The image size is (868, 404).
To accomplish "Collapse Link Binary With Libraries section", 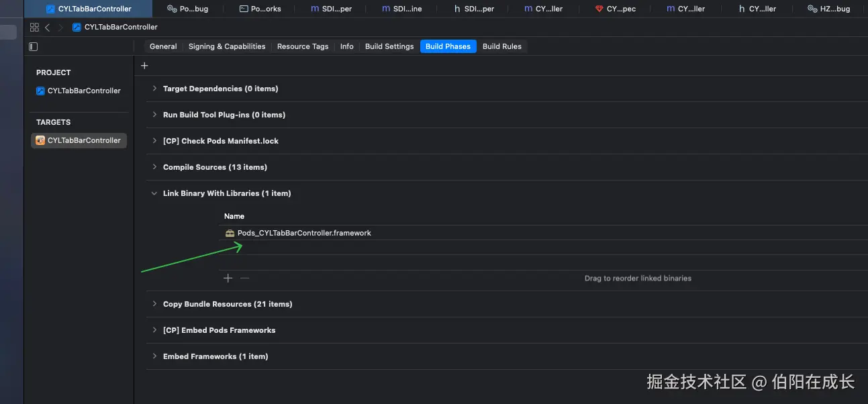I will point(155,193).
